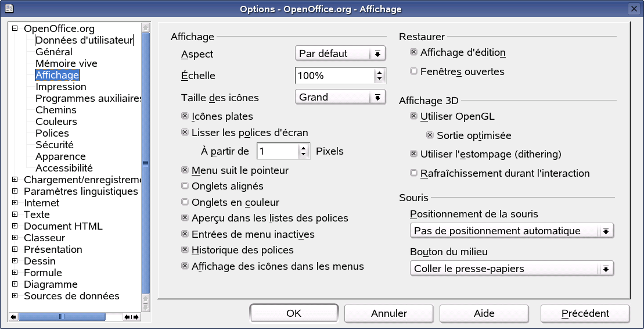Screen dimensions: 644x329
Task: Toggle the Icônes plates checkbox
Action: 185,116
